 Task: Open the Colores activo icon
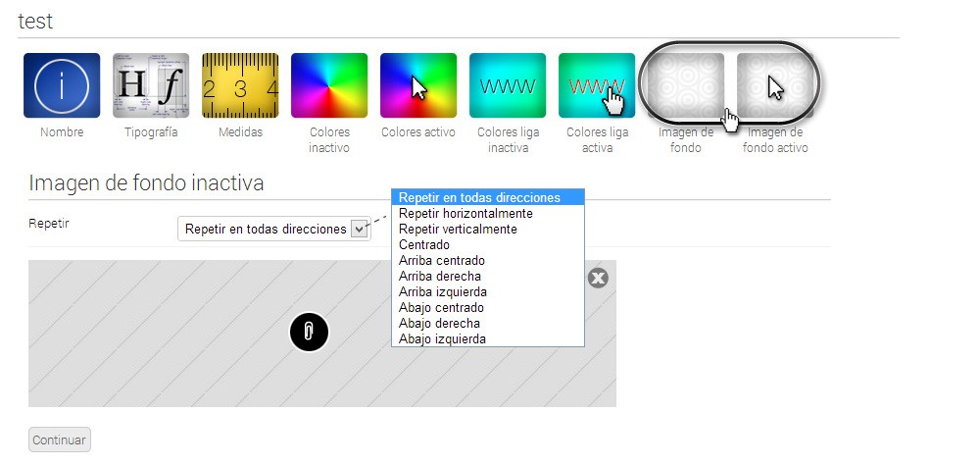[418, 85]
